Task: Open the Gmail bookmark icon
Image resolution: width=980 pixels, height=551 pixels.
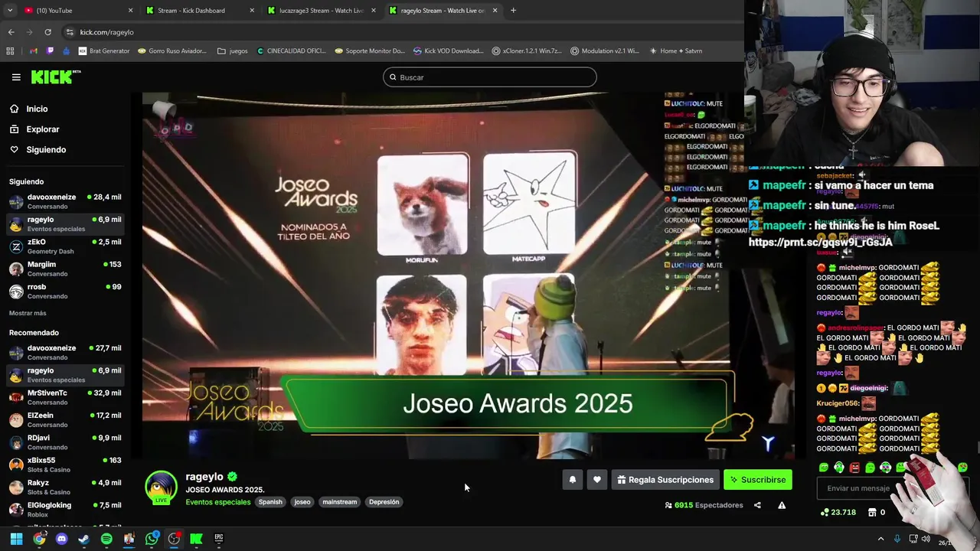Action: pyautogui.click(x=33, y=51)
